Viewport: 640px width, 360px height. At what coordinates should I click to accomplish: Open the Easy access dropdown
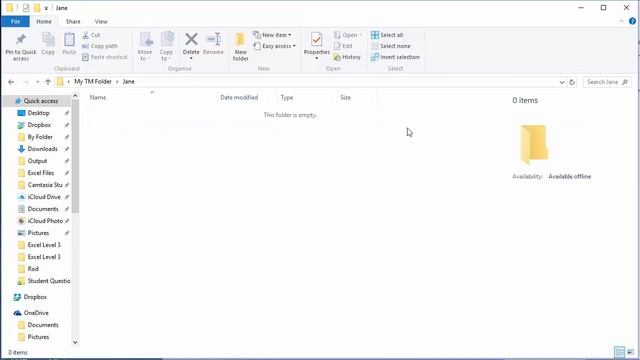pyautogui.click(x=274, y=46)
